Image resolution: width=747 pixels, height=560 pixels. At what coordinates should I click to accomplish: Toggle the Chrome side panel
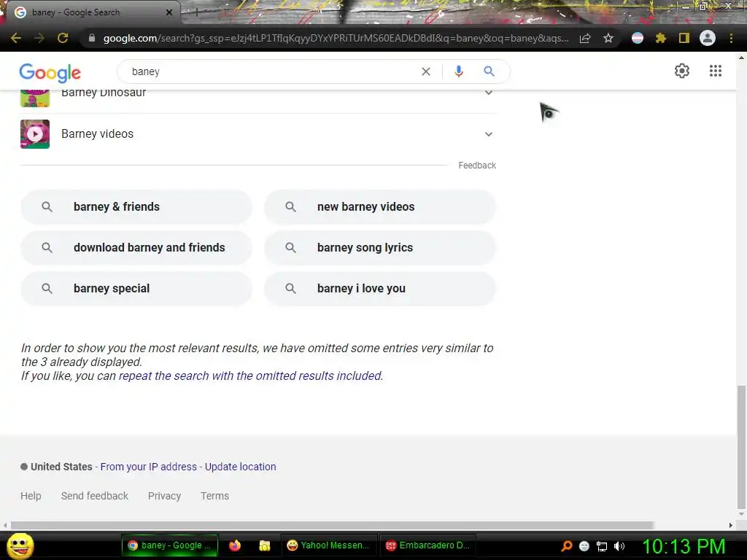(x=684, y=38)
